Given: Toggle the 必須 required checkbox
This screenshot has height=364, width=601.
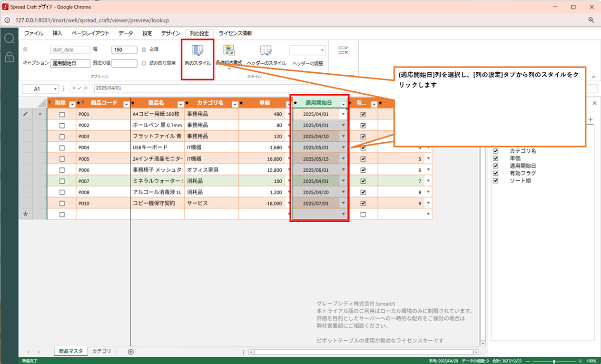Looking at the screenshot, I should (x=144, y=49).
